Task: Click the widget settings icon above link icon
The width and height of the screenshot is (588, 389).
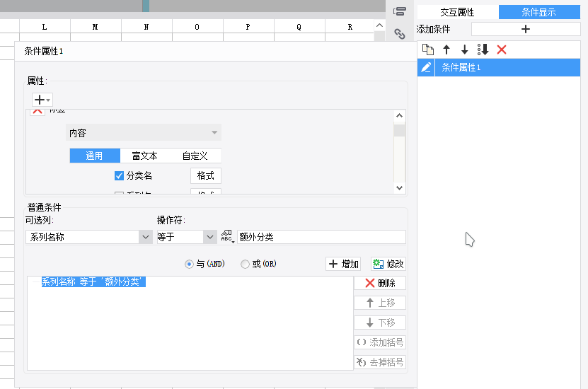Action: [400, 11]
